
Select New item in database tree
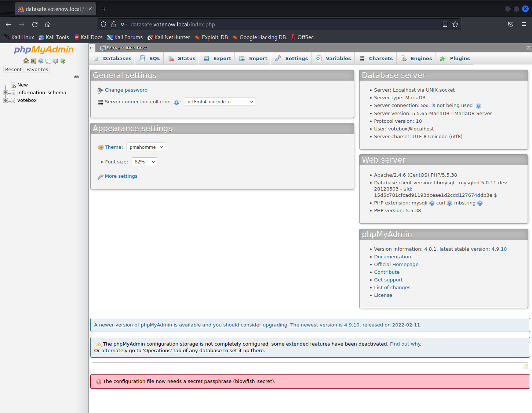click(x=22, y=85)
